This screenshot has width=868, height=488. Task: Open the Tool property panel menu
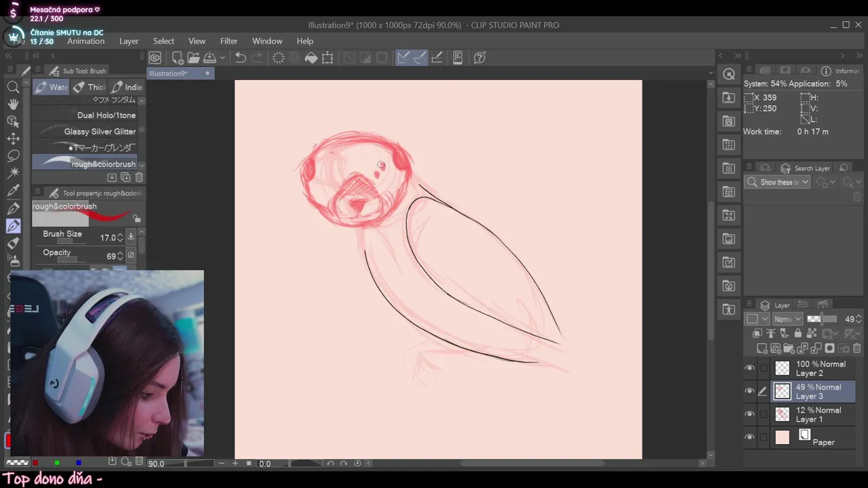click(x=37, y=193)
